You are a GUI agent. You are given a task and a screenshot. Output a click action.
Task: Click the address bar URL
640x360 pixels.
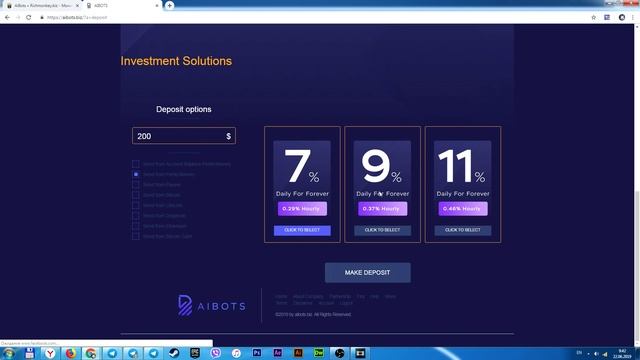point(77,18)
